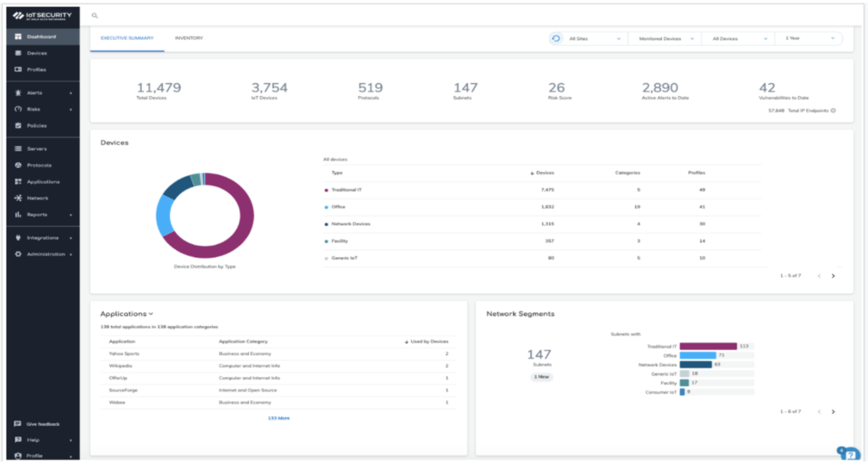
Task: Go to next page of Devices table
Action: 833,276
